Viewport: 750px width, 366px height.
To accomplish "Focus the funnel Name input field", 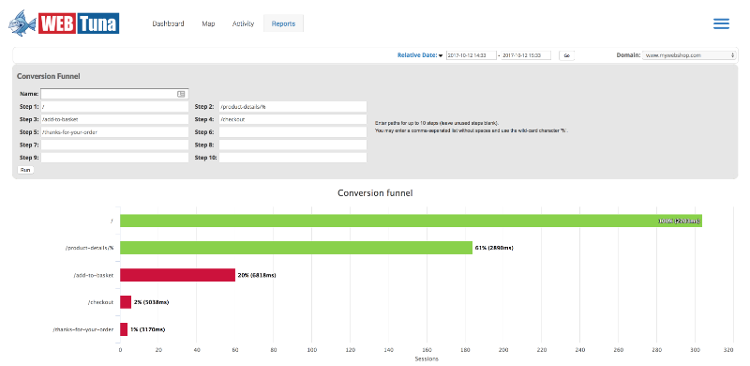I will pyautogui.click(x=114, y=94).
